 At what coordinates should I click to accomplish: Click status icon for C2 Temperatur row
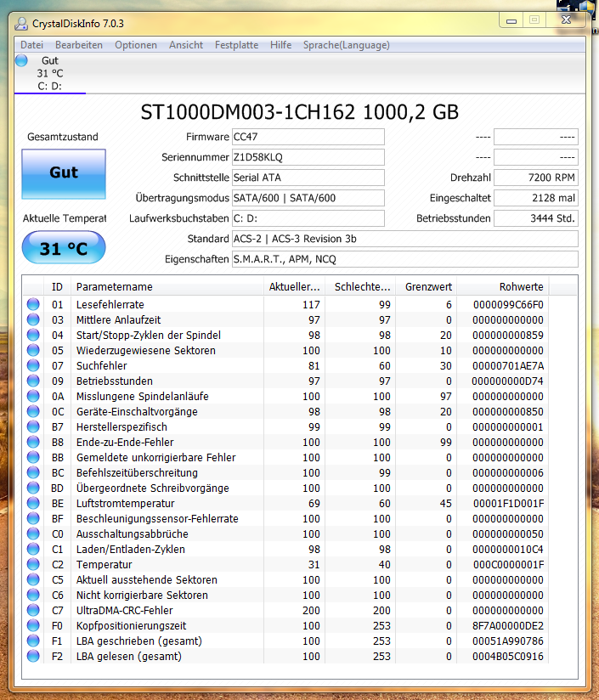33,564
